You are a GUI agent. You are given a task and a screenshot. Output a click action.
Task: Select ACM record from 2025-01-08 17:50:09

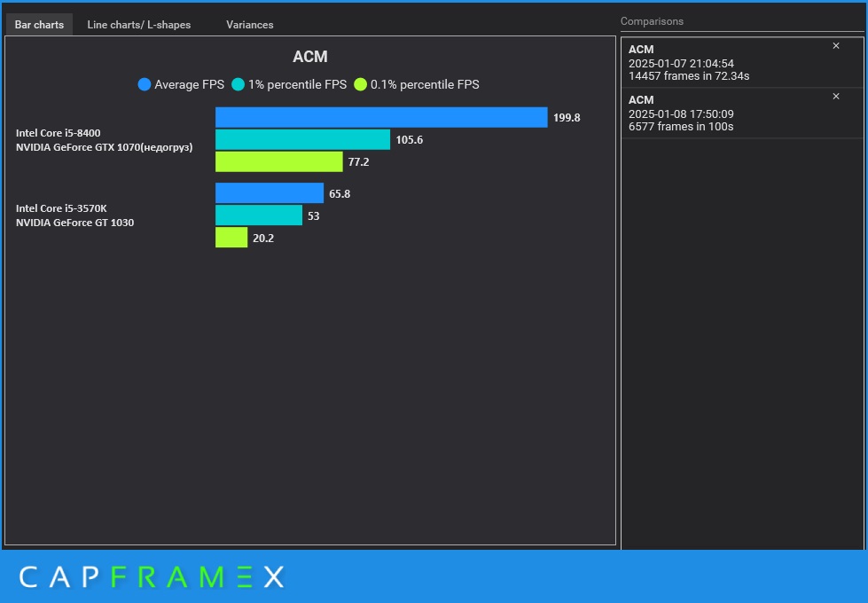click(x=742, y=113)
